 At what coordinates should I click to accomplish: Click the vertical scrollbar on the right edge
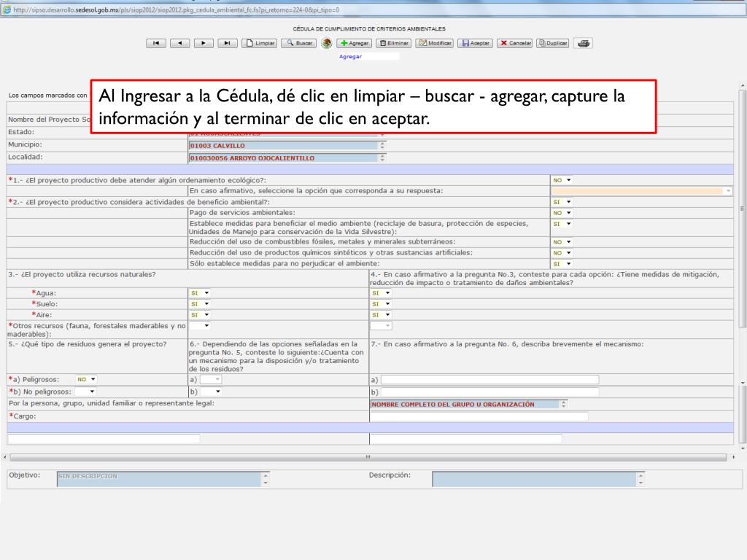pyautogui.click(x=742, y=208)
